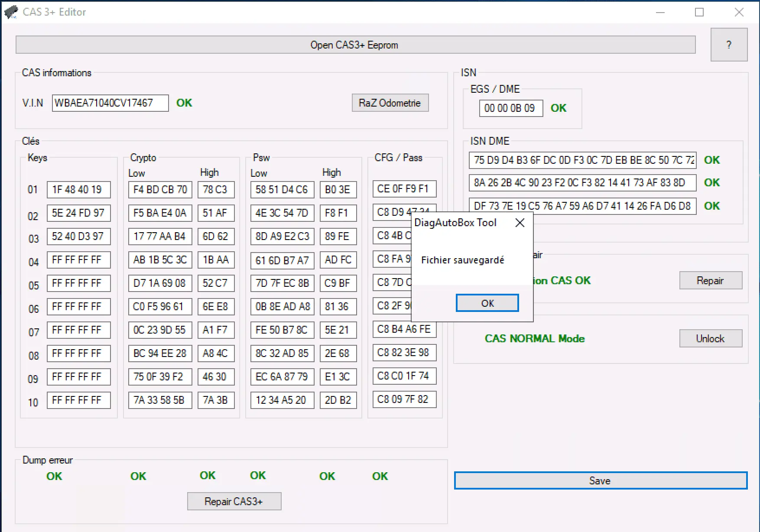Select Crypto Low field D7 1A 69 08
This screenshot has height=532, width=760.
[160, 283]
